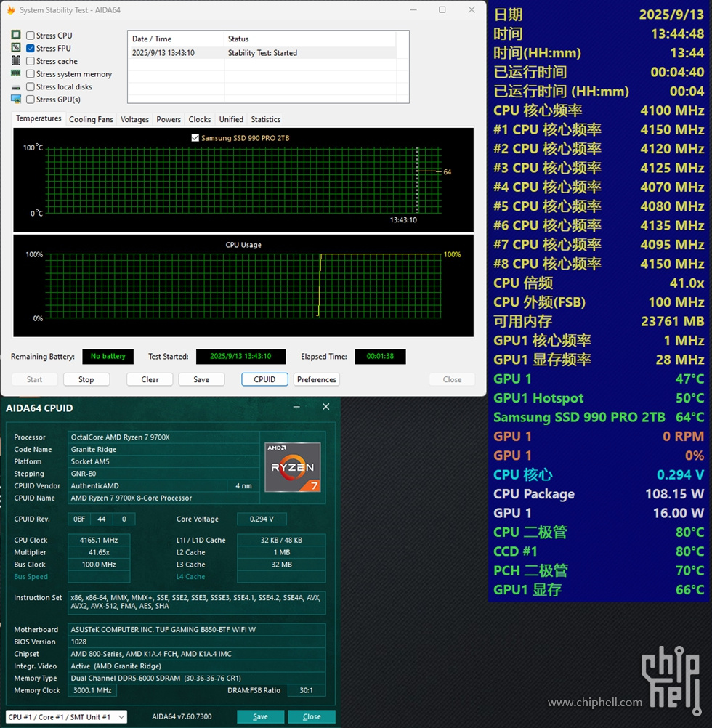Click the 'CPU Package 108.15 W' sensor row
712x728 pixels.
(x=599, y=494)
